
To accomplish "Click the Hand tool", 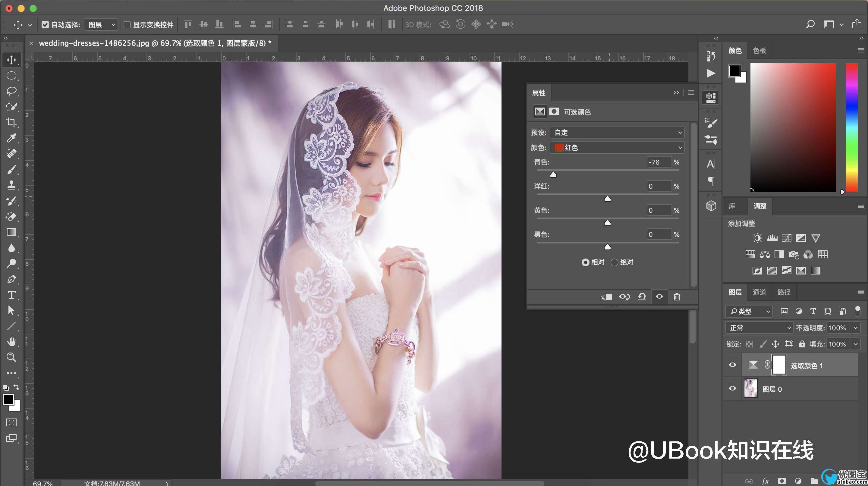I will click(x=11, y=342).
